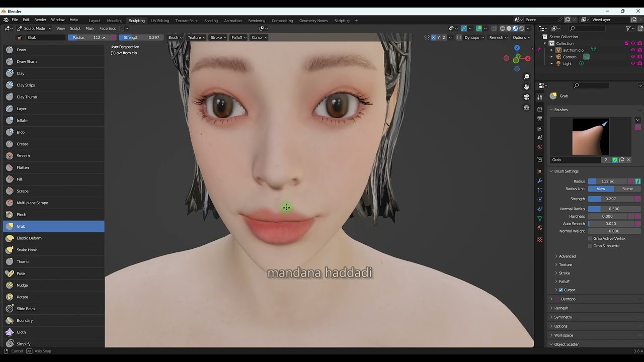The image size is (644, 362).
Task: Select the Flatten brush
Action: [53, 167]
